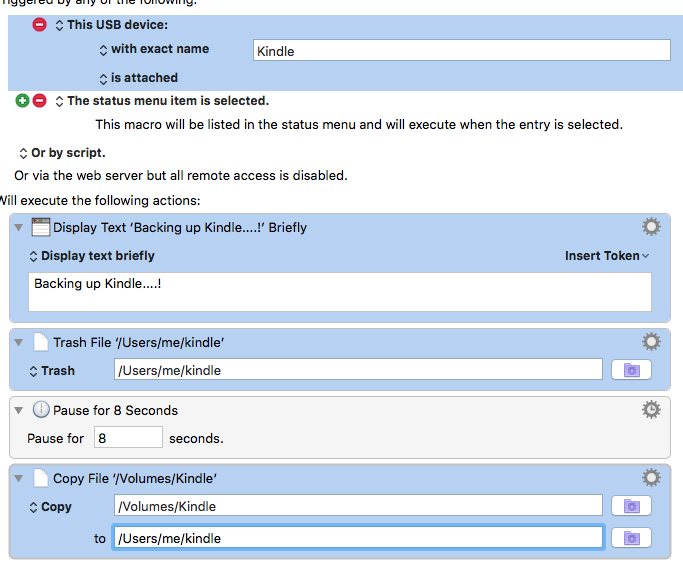Click status menu description starting 'This macro will be listed'
Viewport: 683px width, 565px height.
(x=359, y=125)
